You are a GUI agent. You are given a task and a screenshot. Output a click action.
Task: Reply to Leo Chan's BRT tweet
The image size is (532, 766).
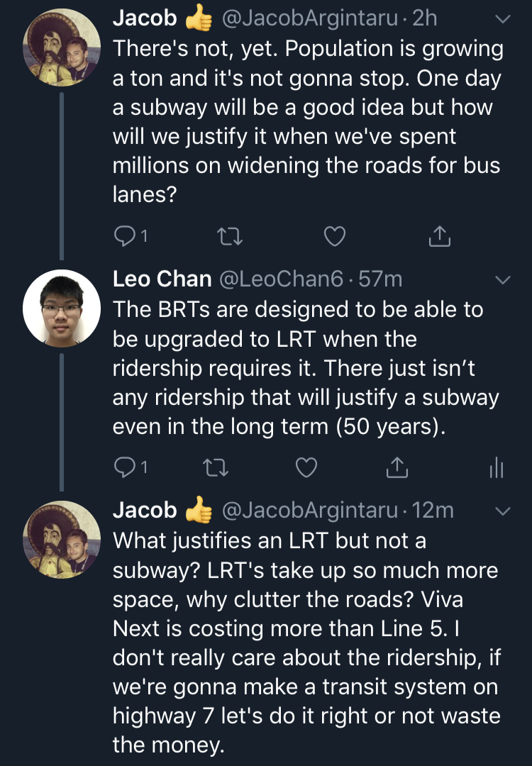[x=125, y=467]
